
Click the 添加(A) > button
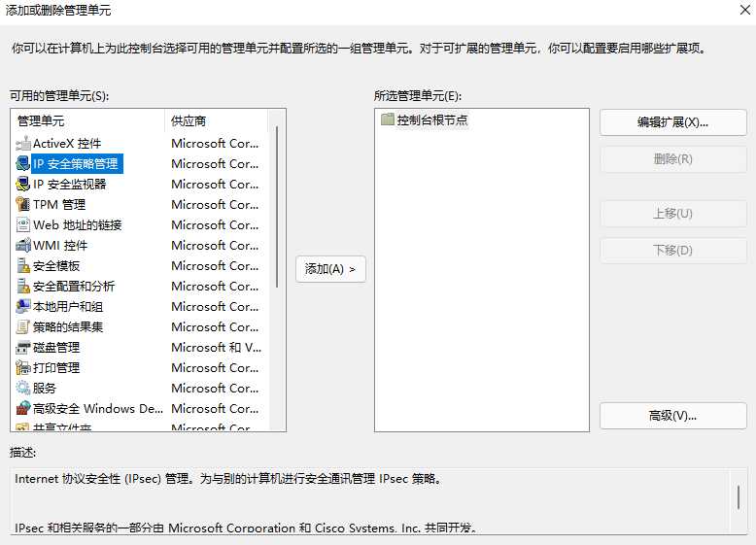(330, 269)
